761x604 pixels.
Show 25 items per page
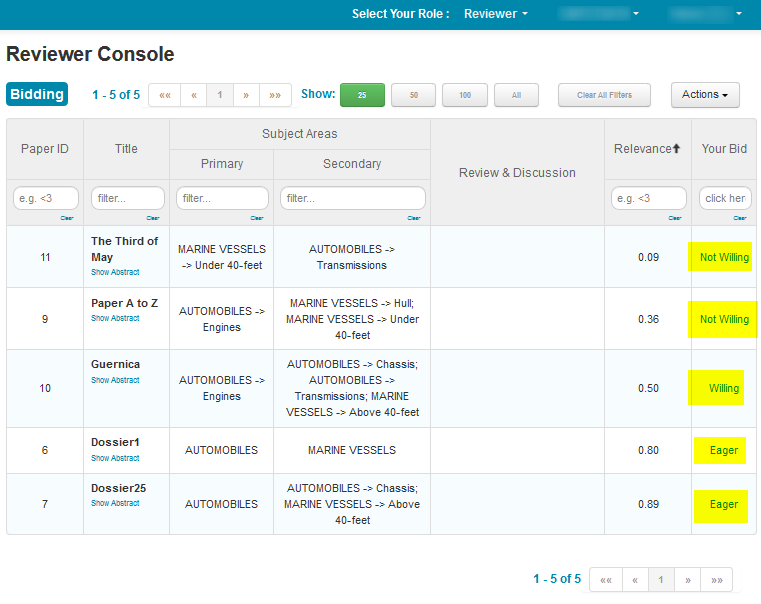(x=362, y=95)
